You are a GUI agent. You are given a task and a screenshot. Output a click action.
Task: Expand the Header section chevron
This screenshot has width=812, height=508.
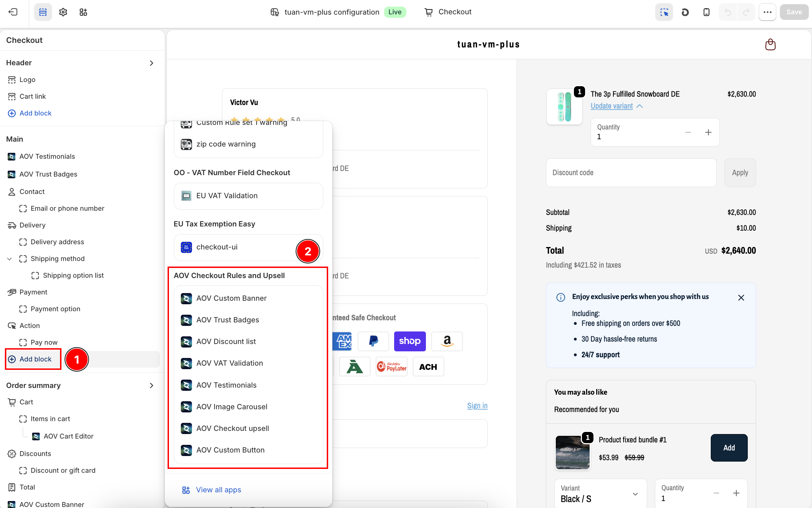[x=152, y=63]
